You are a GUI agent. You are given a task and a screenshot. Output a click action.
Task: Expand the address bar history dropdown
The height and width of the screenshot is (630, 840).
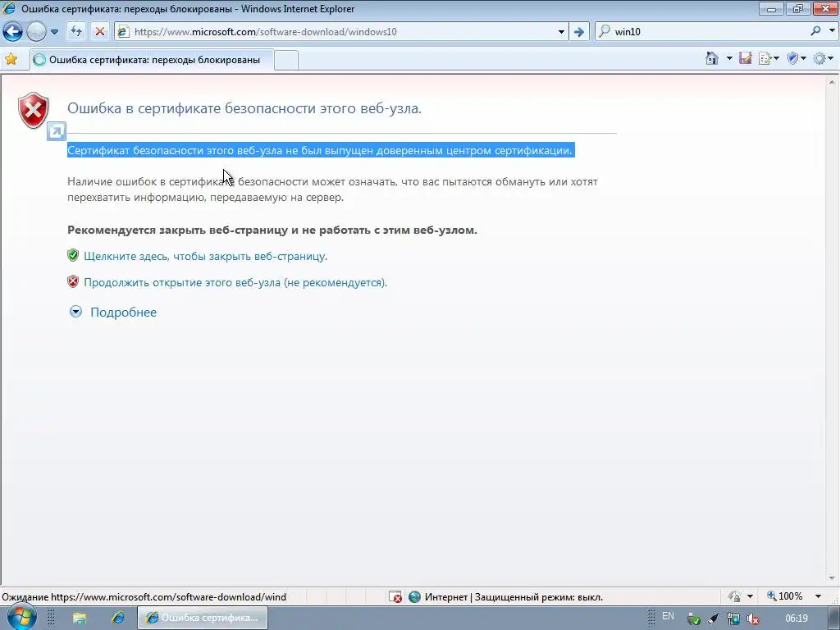point(561,32)
